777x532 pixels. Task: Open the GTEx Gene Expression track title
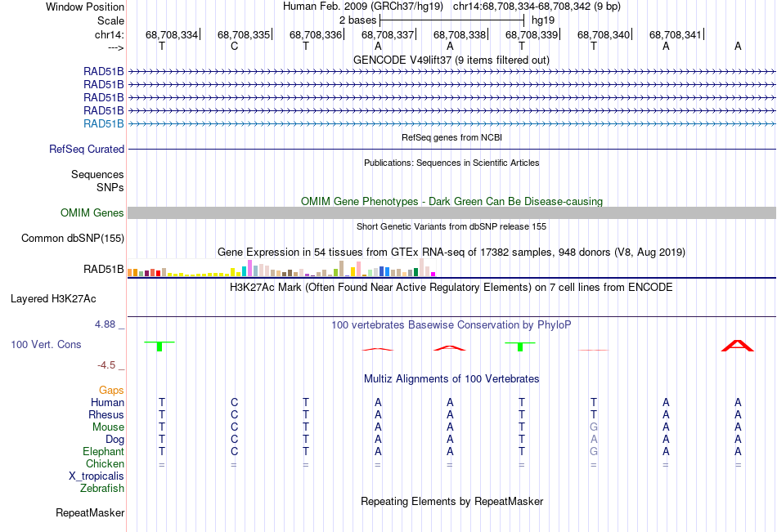pos(451,253)
